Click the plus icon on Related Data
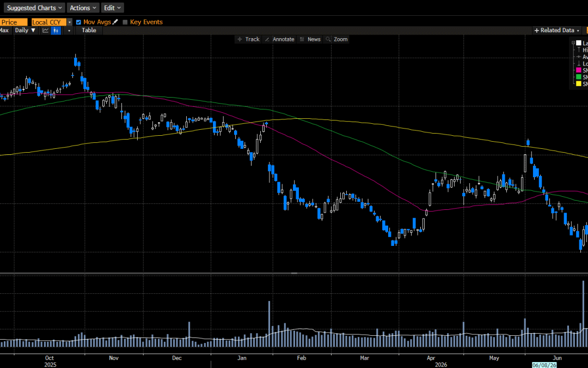The width and height of the screenshot is (588, 368). click(537, 31)
